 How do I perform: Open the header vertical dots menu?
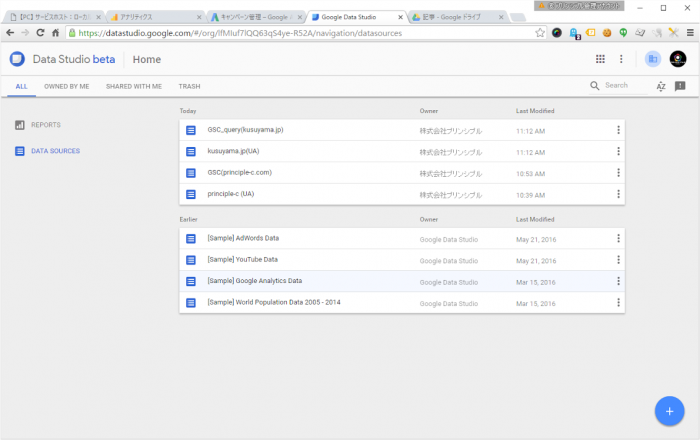(x=621, y=59)
